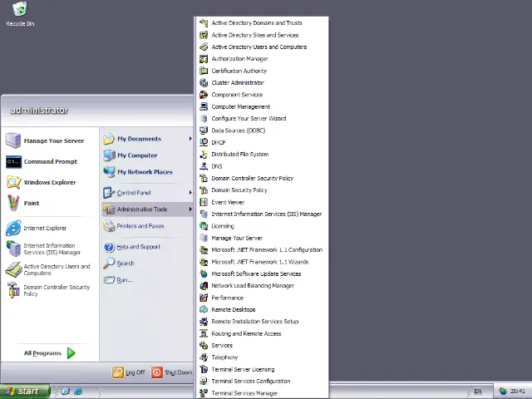Click the Certification Authority icon
The image size is (532, 399).
click(x=204, y=71)
